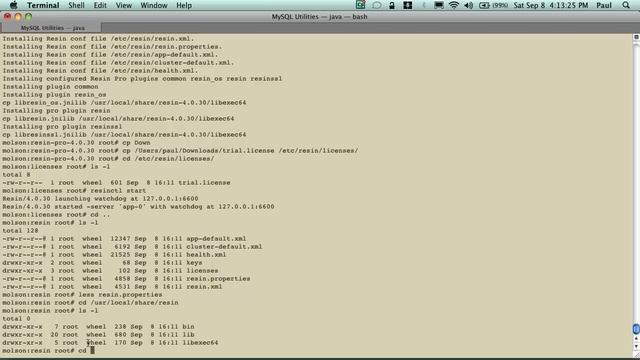Zoom the window with green button
This screenshot has height=360, width=640.
(29, 17)
